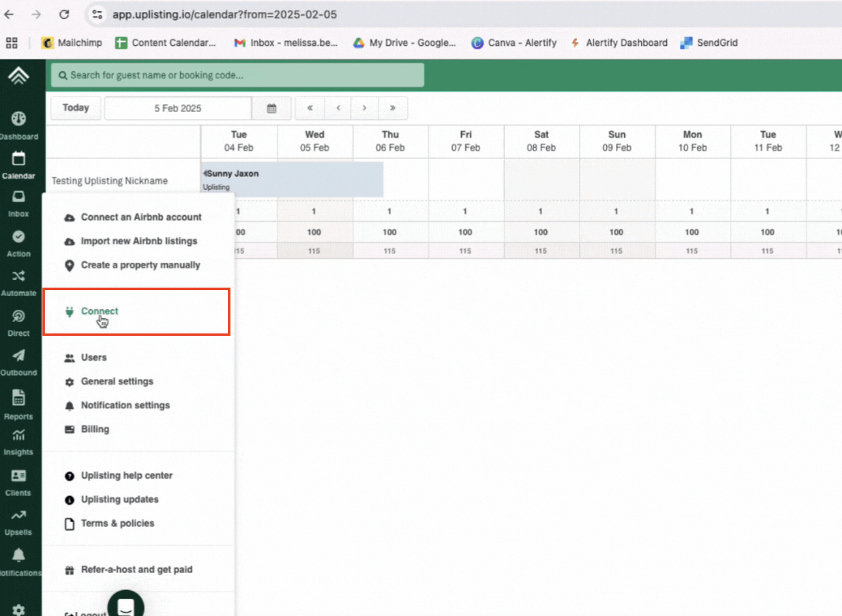Select General settings menu item
Screen dimensions: 842x616
tap(117, 382)
